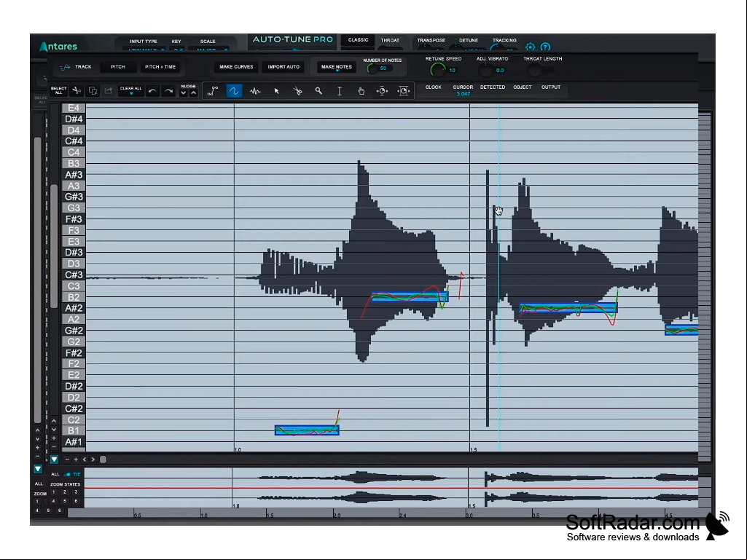Select the I-beam range tool
Viewport: 747px width, 560px height.
pos(340,91)
